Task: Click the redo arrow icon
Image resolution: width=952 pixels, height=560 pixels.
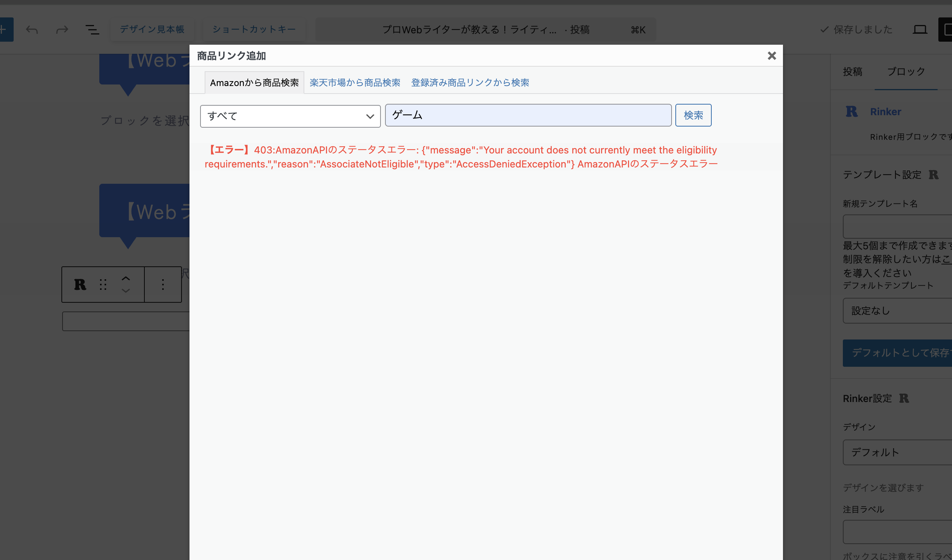Action: pyautogui.click(x=62, y=30)
